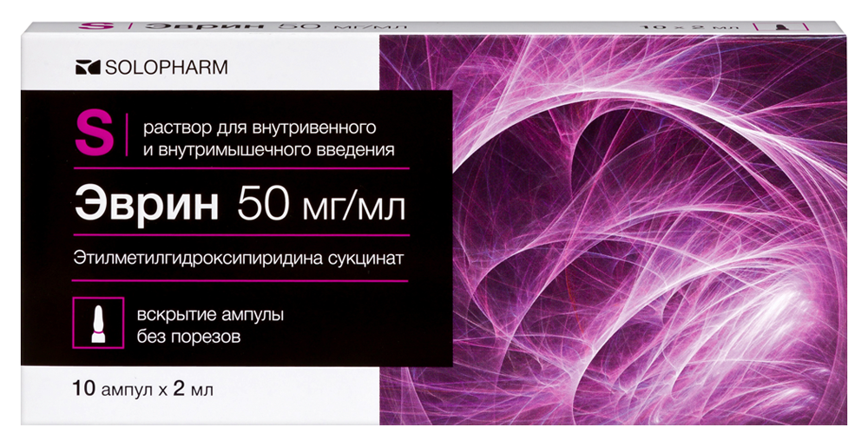Viewport: 868px width, 446px height.
Task: Click the раствор для внутривенного text line
Action: point(251,128)
